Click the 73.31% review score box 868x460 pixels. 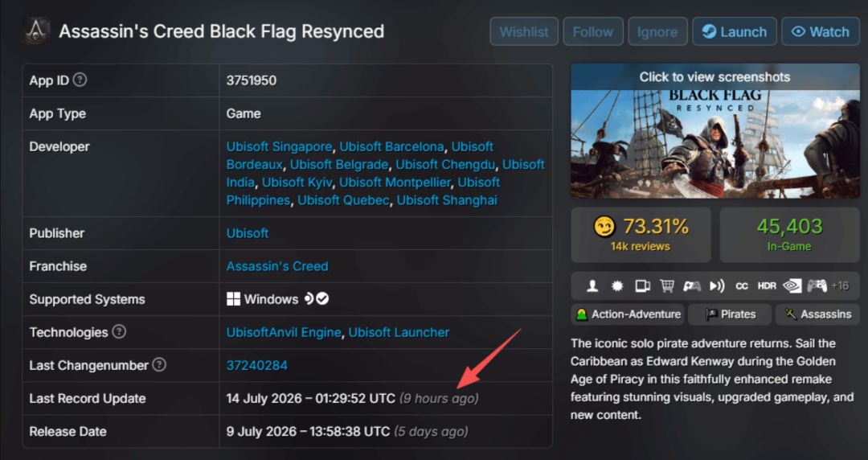[641, 235]
